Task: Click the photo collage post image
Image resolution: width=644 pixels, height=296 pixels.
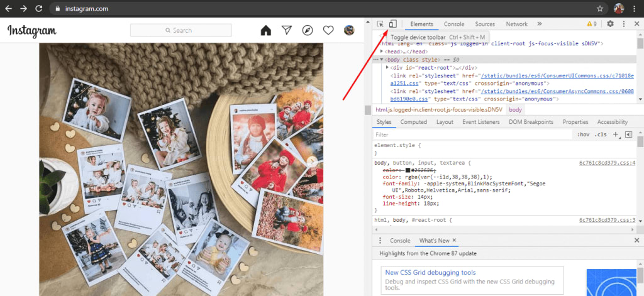Action: (181, 170)
